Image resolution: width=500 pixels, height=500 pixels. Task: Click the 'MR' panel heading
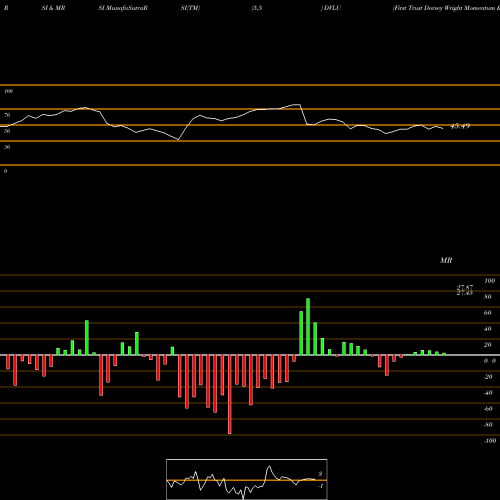446,260
